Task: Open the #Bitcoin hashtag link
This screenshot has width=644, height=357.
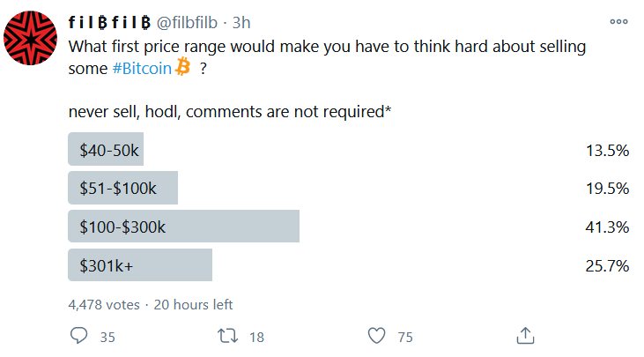Action: tap(142, 68)
